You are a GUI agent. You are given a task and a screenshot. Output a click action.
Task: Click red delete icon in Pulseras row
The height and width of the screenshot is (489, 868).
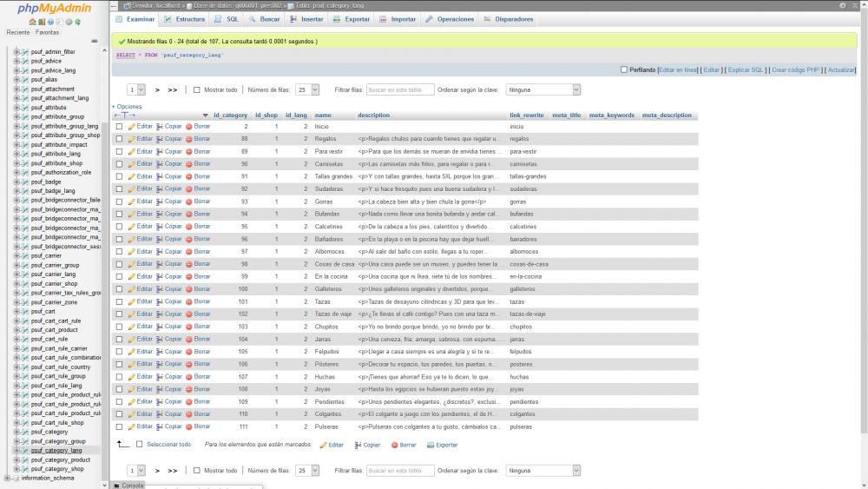coord(188,427)
